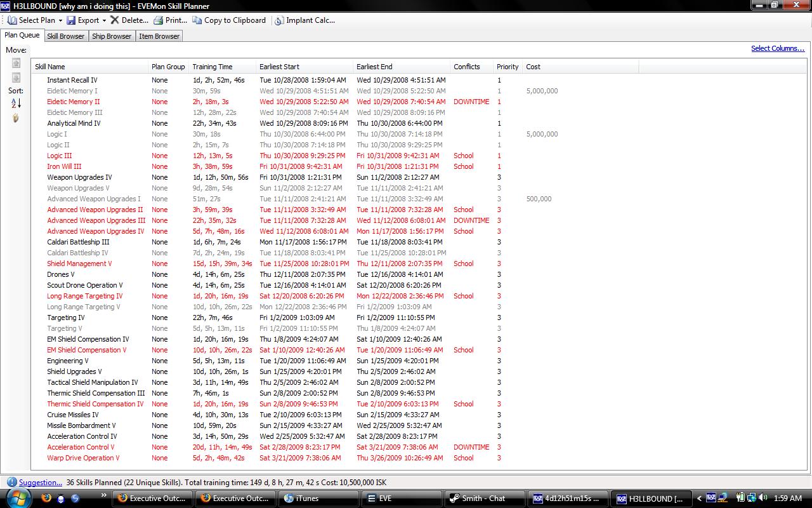Select EM Shield Compensation V row

[x=336, y=350]
